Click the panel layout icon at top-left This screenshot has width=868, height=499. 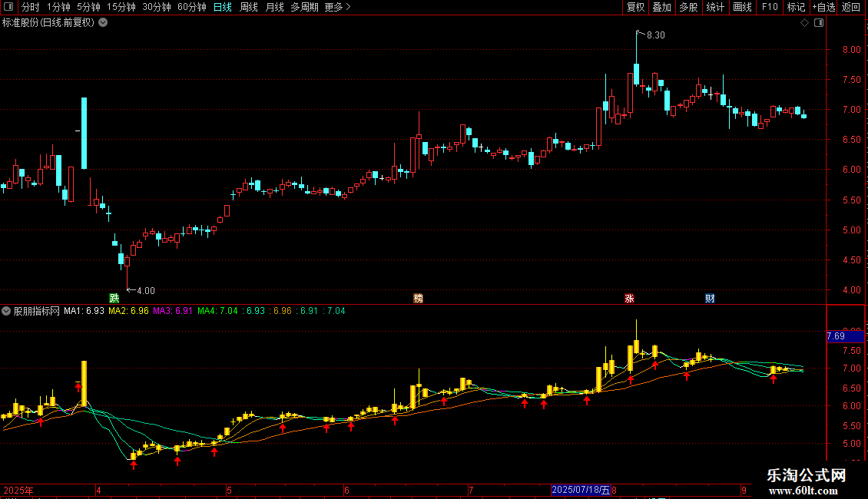[8, 7]
